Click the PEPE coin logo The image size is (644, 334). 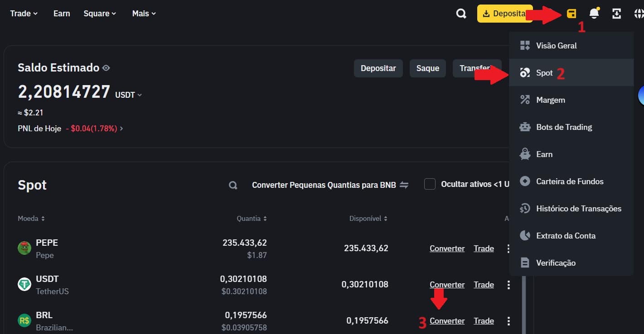click(x=24, y=248)
